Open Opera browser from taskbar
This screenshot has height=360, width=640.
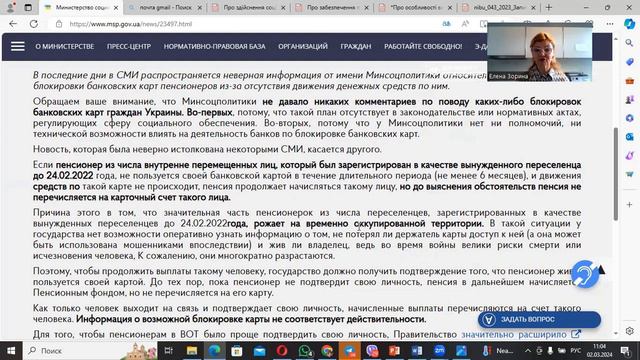pyautogui.click(x=282, y=351)
